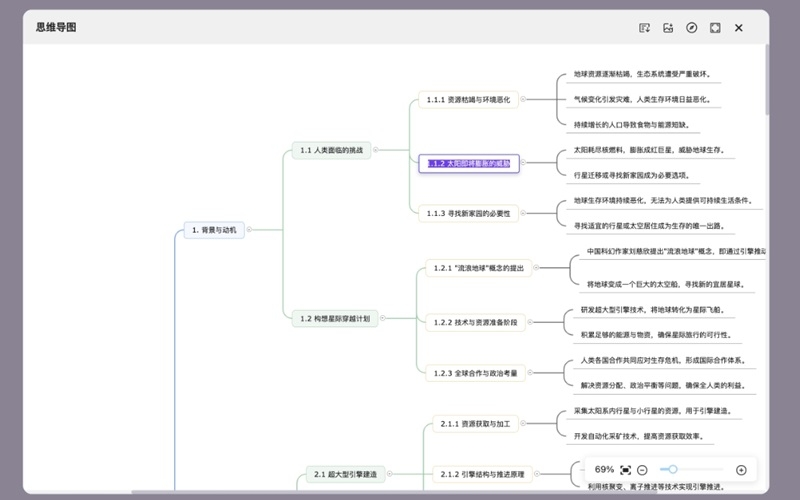Collapse the 1.1.1 资源枯竭与环境恶化 toggle
This screenshot has height=500, width=800.
click(523, 99)
